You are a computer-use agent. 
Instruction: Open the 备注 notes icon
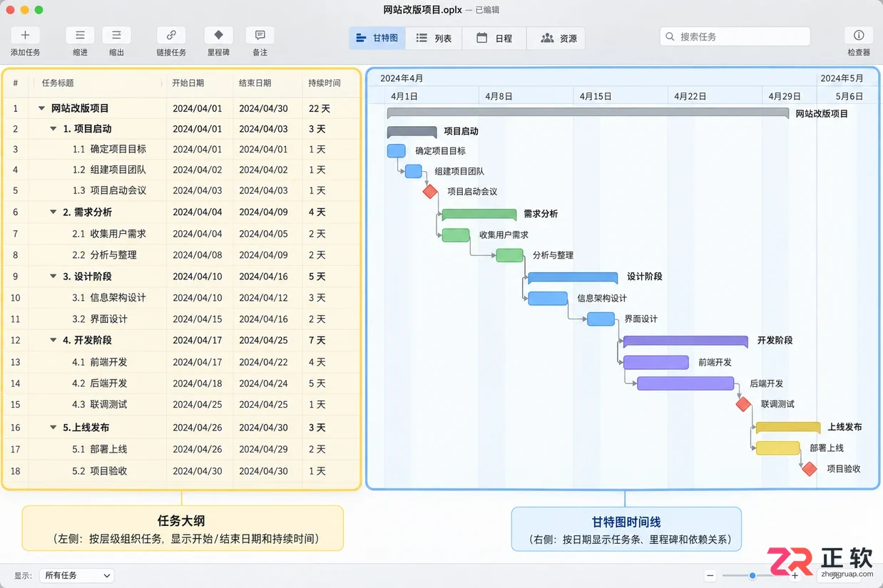[260, 35]
